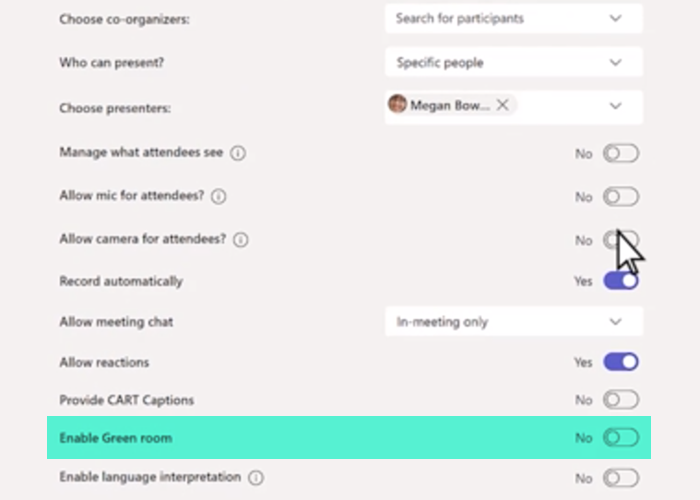Screen dimensions: 700x500
Task: Expand the Choose presenters dropdown chevron
Action: tap(615, 105)
